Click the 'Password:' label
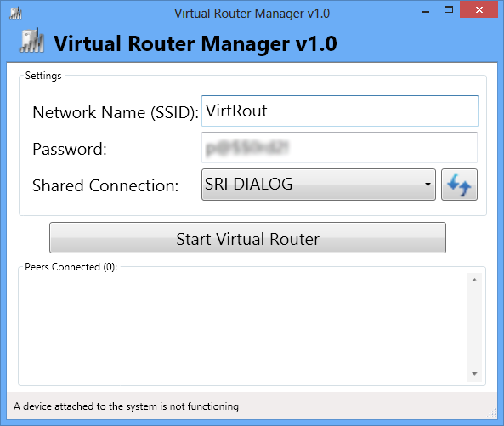 (70, 149)
